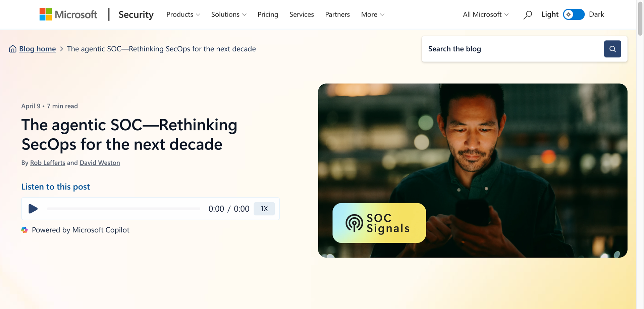This screenshot has width=644, height=309.
Task: Expand the More menu
Action: 373,14
